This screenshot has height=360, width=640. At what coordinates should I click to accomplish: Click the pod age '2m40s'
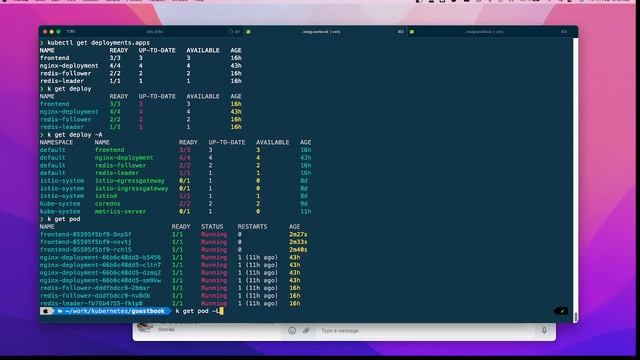tap(298, 250)
